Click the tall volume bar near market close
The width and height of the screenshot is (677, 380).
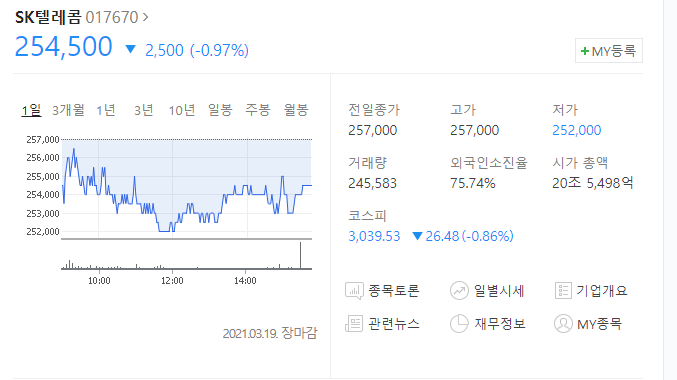coord(301,255)
